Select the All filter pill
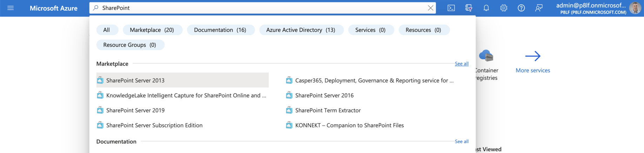This screenshot has height=153, width=644. click(x=107, y=30)
